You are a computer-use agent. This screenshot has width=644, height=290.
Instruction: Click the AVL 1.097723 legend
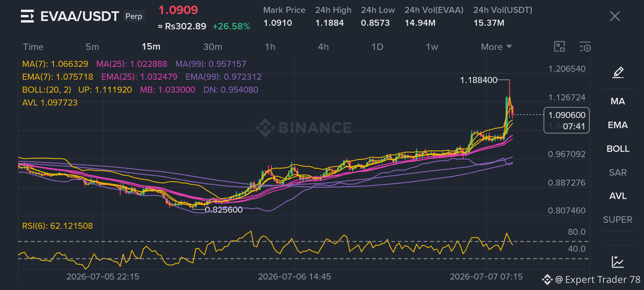coord(50,103)
